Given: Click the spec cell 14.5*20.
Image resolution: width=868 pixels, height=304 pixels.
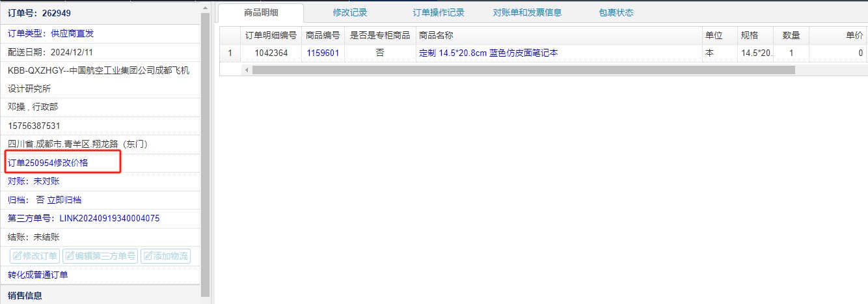Looking at the screenshot, I should (x=754, y=53).
